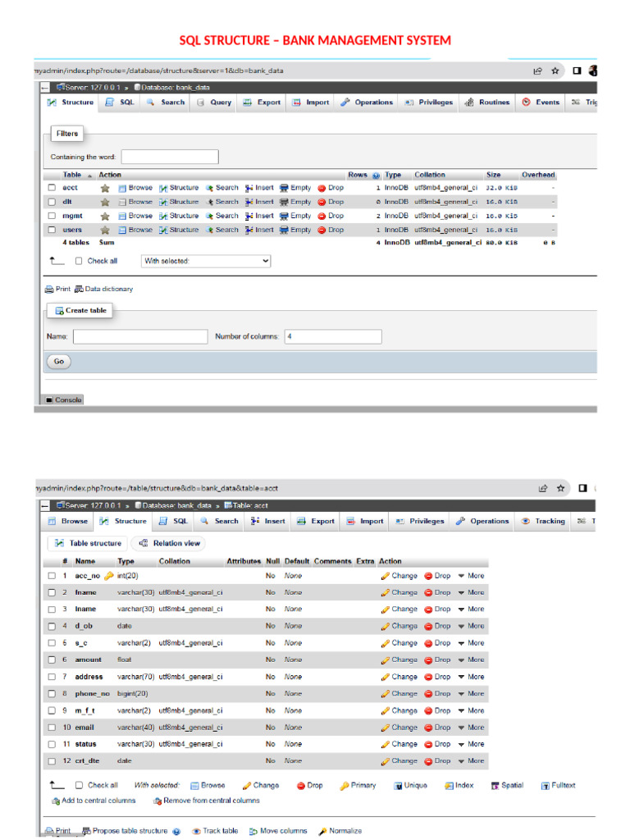
Task: Click the key Primary icon in With selected row
Action: pyautogui.click(x=345, y=786)
